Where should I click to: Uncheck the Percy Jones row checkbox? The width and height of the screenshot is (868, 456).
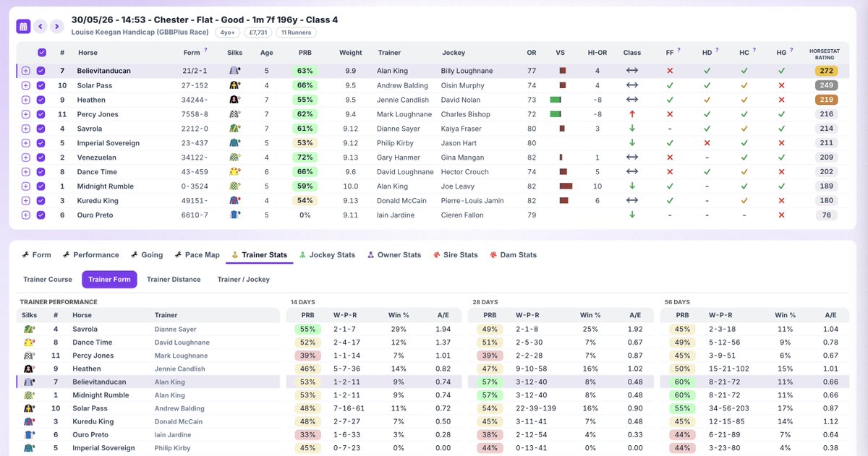41,114
